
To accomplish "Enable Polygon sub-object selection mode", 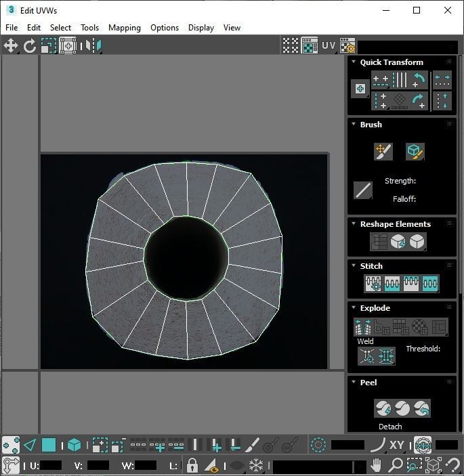I will [x=49, y=446].
